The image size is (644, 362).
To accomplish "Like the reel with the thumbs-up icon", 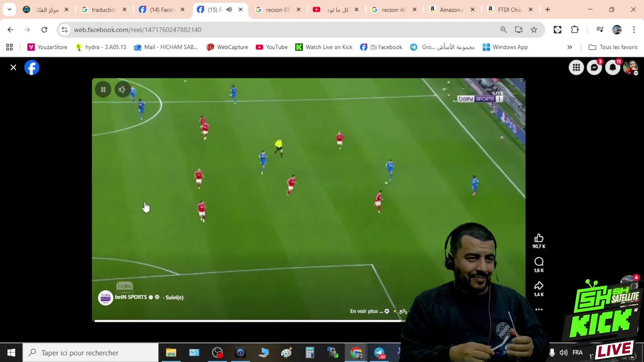I will coord(539,238).
